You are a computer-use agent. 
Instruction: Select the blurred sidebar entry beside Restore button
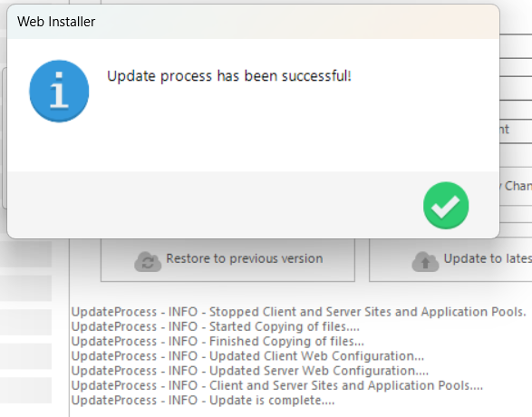click(x=25, y=254)
